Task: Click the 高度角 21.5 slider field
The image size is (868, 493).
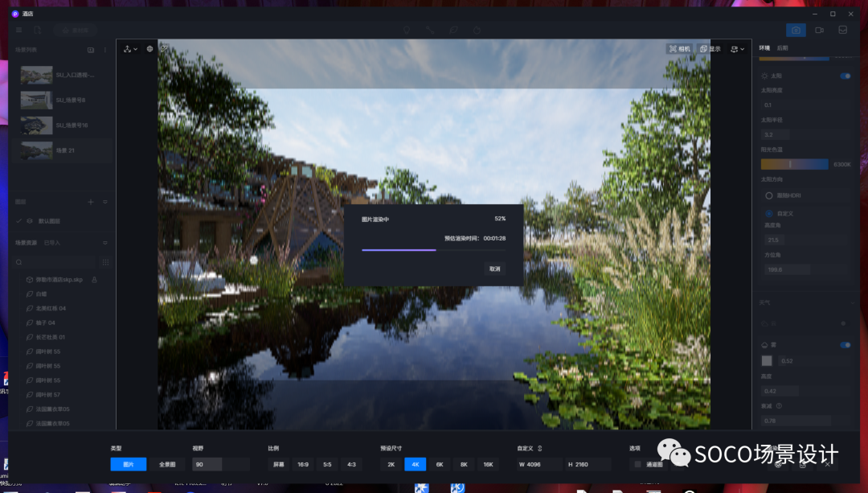Action: tap(806, 240)
